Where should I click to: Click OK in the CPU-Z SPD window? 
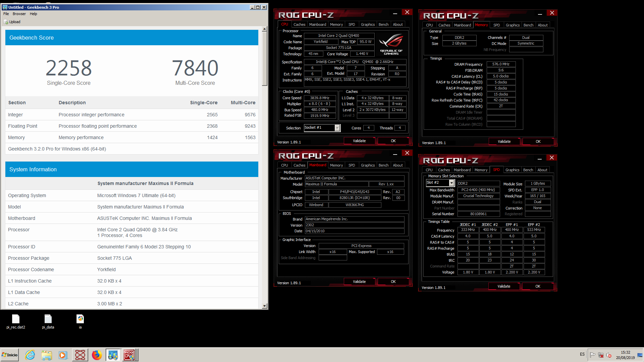(x=538, y=286)
